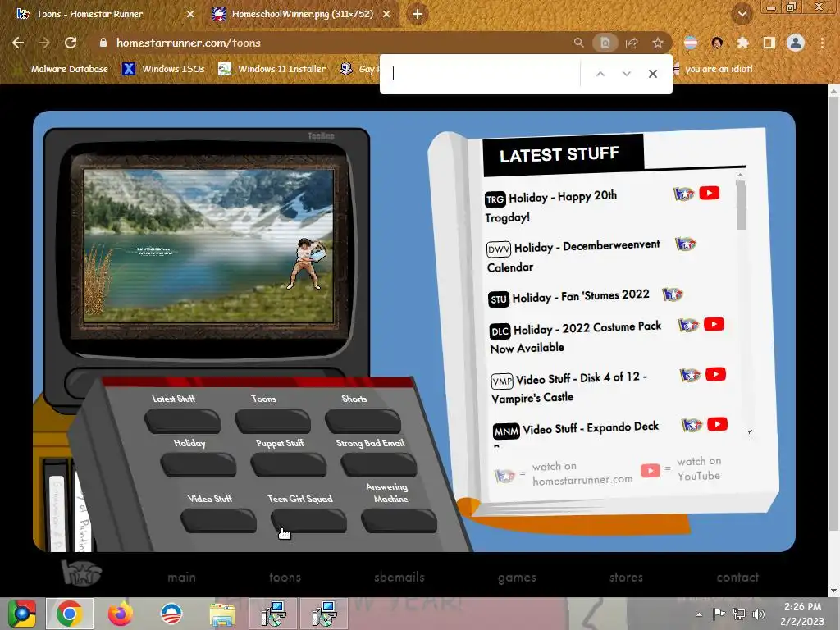Viewport: 840px width, 630px height.
Task: Open Chrome three-dot menu
Action: click(822, 43)
